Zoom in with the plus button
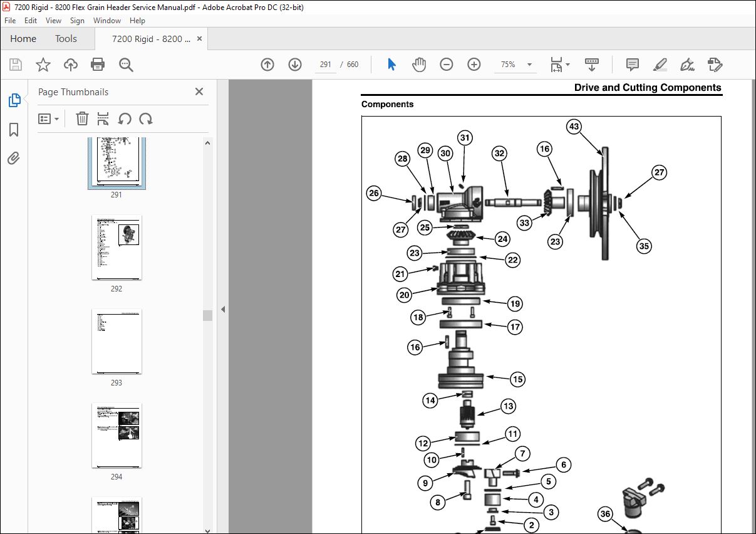756x534 pixels. [474, 65]
